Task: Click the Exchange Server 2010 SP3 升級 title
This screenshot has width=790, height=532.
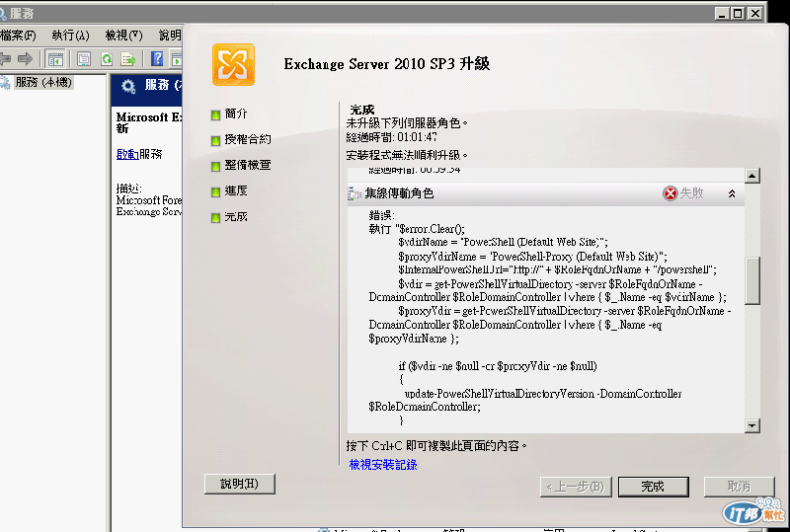Action: click(387, 64)
